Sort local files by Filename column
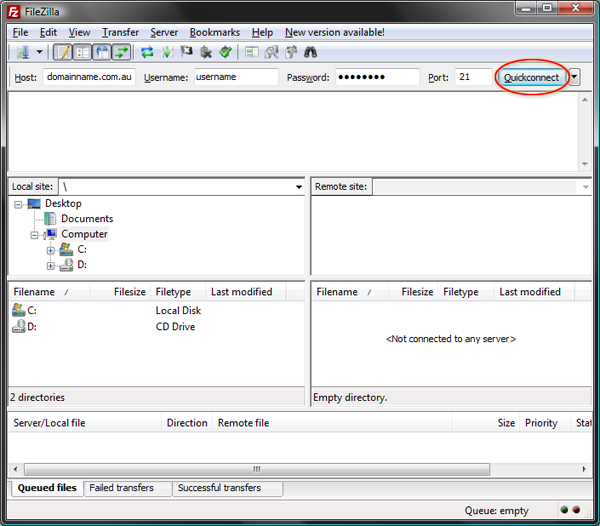 click(x=49, y=292)
